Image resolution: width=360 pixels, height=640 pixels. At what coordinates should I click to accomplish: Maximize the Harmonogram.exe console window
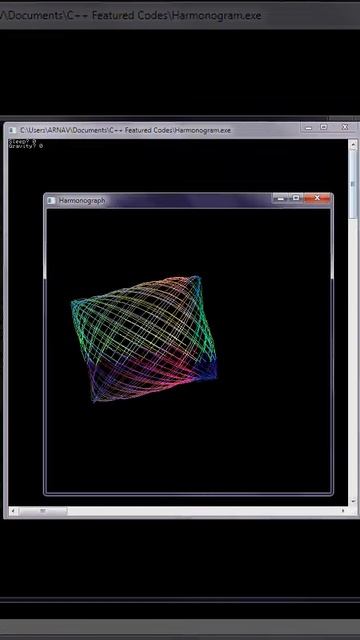pyautogui.click(x=324, y=127)
